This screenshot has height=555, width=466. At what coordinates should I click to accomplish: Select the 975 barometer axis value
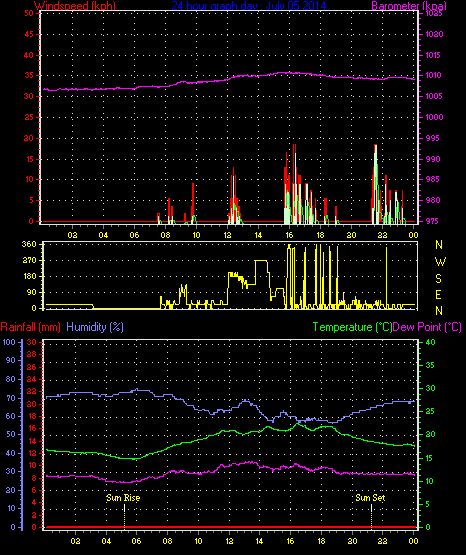[x=433, y=221]
